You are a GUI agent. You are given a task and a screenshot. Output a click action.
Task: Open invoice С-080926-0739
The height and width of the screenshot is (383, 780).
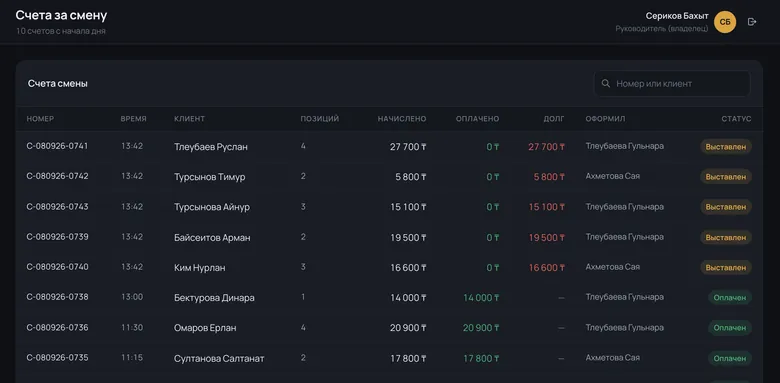[x=57, y=237]
